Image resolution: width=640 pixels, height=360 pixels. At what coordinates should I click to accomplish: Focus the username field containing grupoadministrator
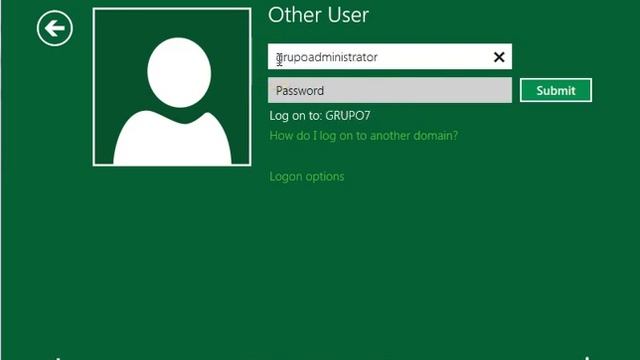[389, 56]
